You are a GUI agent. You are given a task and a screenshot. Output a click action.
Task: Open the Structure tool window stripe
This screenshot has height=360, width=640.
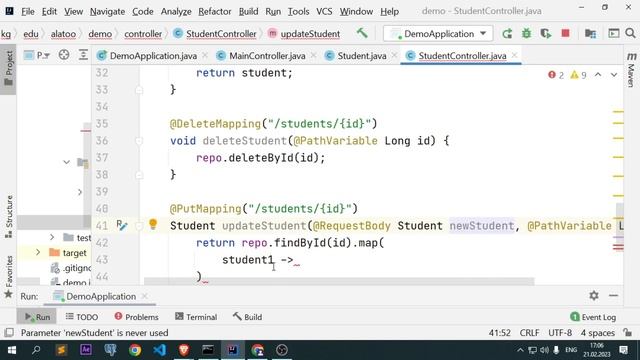point(9,216)
